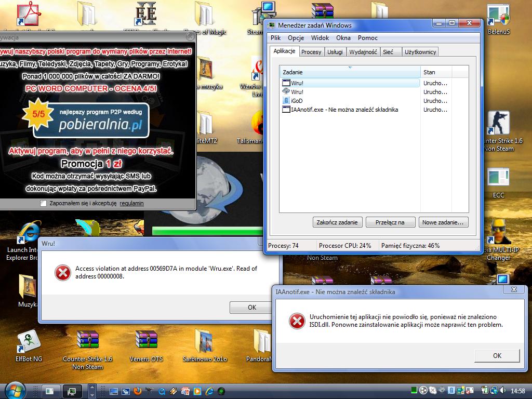Expand the Quick Launch toolbar overflow arrows
The image size is (532, 399).
tap(91, 391)
